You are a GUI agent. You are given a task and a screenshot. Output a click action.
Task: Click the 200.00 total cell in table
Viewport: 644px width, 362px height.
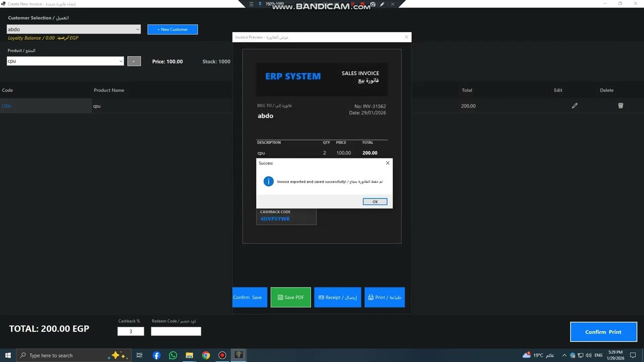click(468, 106)
